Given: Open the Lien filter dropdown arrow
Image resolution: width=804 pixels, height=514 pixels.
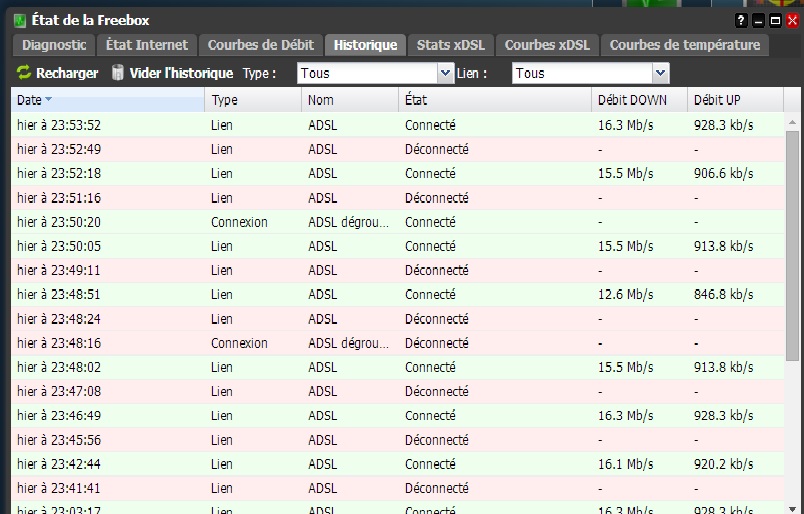Looking at the screenshot, I should coord(660,73).
